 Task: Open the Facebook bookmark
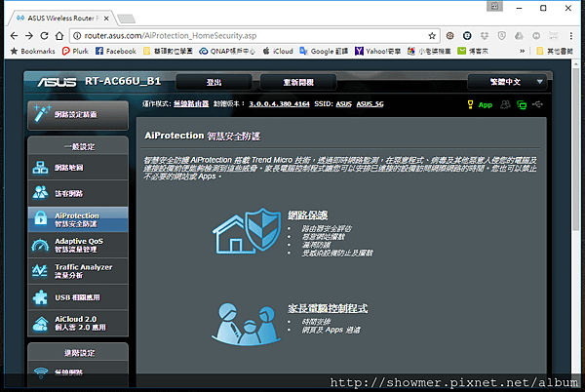point(116,51)
